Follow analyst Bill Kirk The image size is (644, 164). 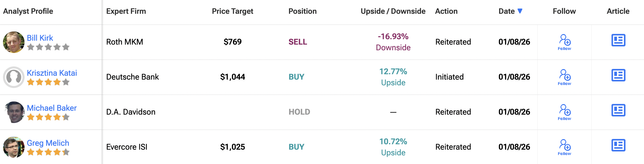564,42
